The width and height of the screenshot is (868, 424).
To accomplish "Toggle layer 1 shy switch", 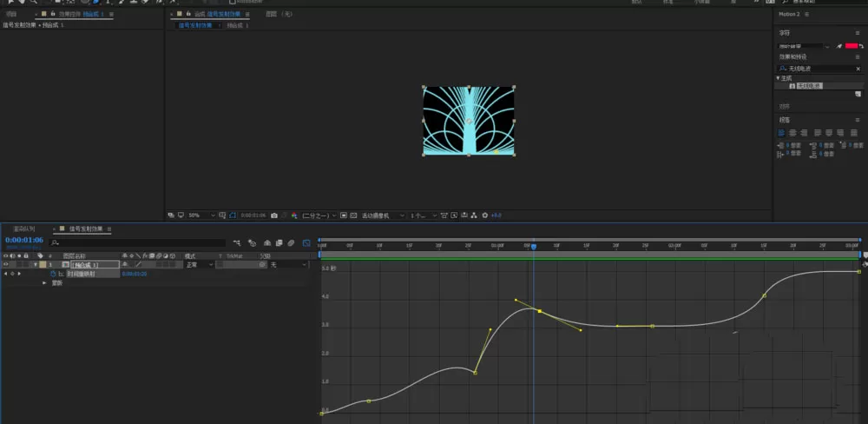I will [124, 265].
